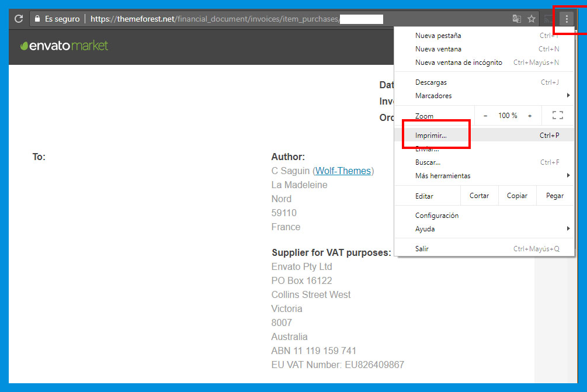
Task: Click the Supplier for VAT purposes heading
Action: click(331, 253)
